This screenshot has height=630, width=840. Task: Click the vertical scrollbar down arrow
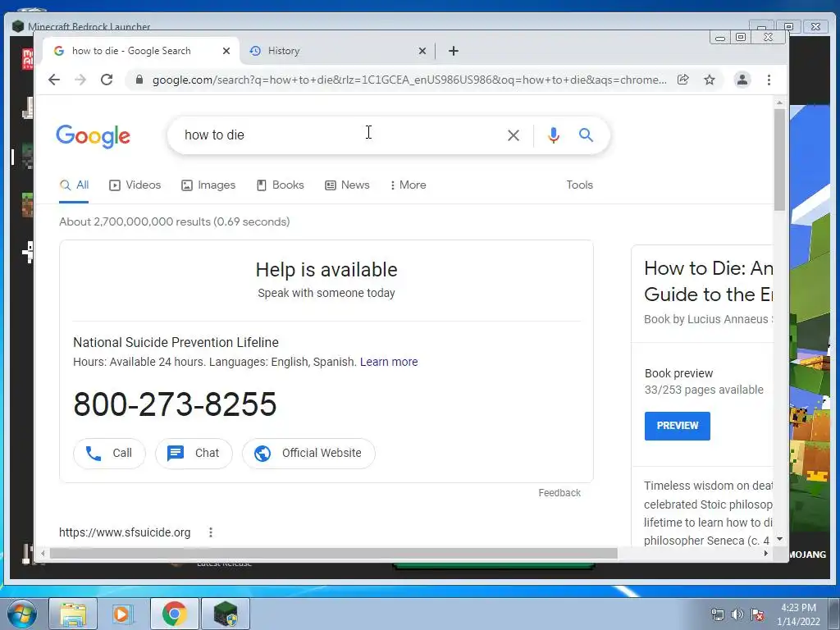click(x=779, y=539)
